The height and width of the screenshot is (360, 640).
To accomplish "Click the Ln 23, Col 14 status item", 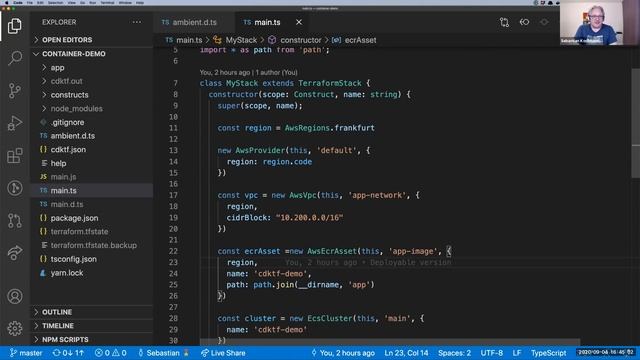I will tap(406, 353).
